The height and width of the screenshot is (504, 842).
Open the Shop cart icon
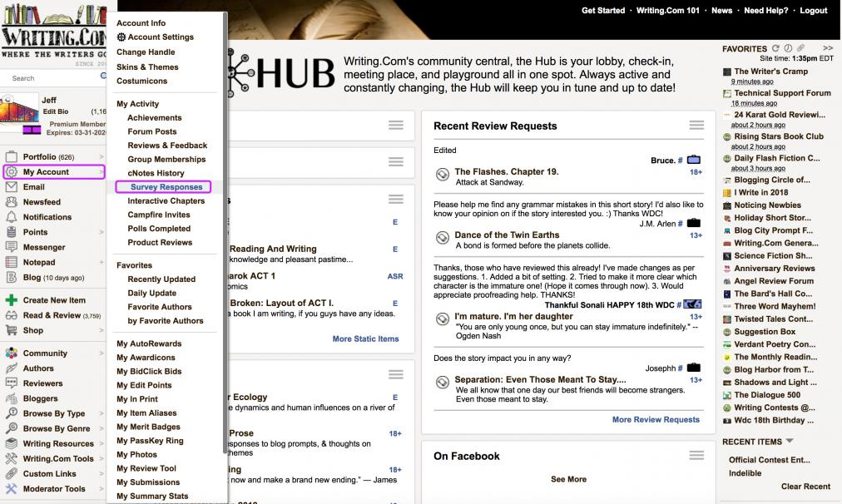tap(12, 330)
